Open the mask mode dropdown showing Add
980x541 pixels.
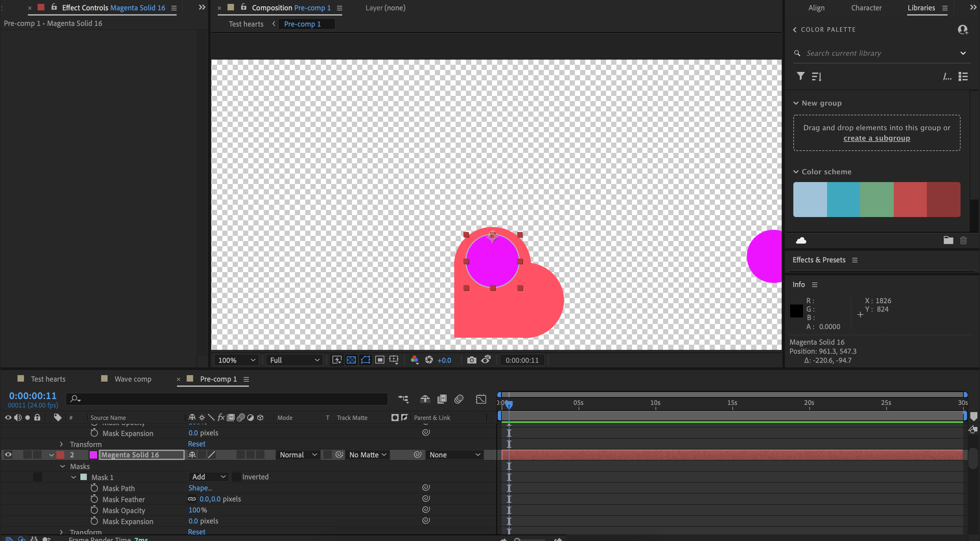point(208,477)
